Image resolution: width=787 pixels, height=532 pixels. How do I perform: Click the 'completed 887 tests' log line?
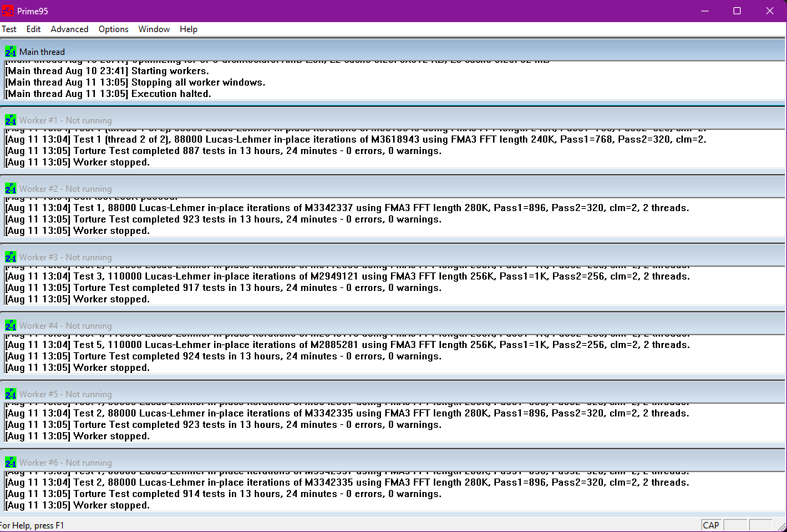click(x=223, y=150)
